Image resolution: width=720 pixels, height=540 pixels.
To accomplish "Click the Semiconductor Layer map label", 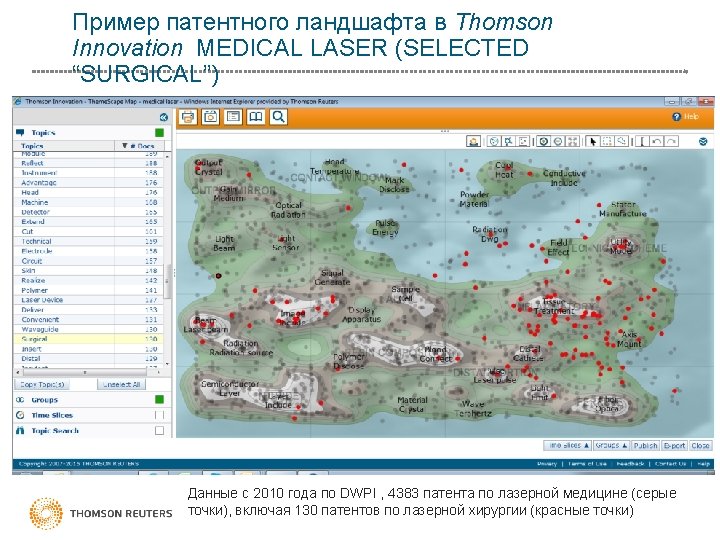I will (230, 388).
